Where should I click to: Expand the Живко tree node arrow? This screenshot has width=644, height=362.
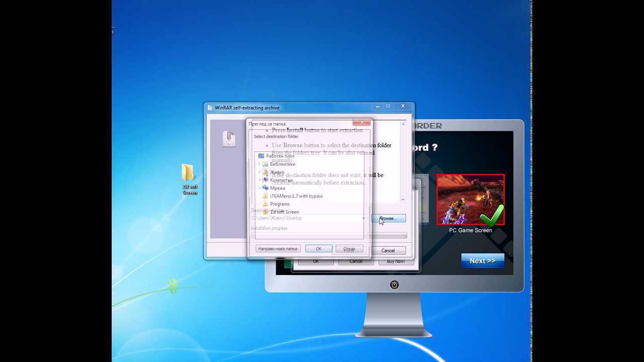[x=260, y=172]
